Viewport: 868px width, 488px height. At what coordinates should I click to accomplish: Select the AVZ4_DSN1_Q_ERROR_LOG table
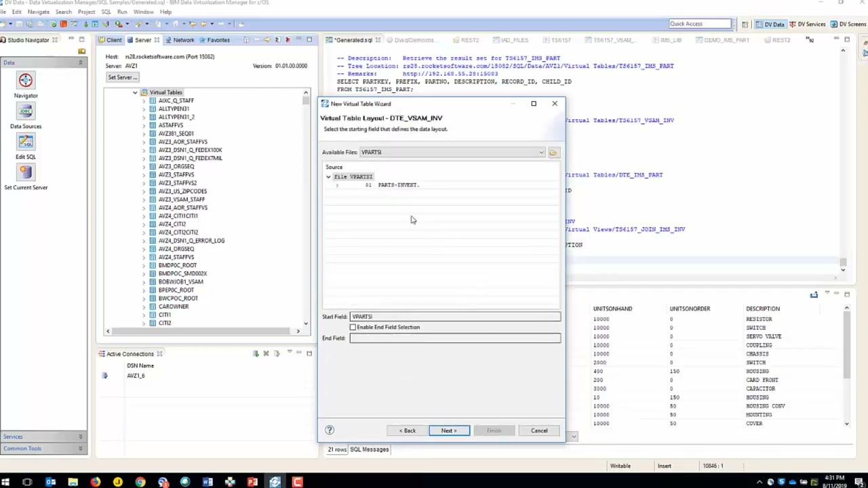pyautogui.click(x=191, y=241)
